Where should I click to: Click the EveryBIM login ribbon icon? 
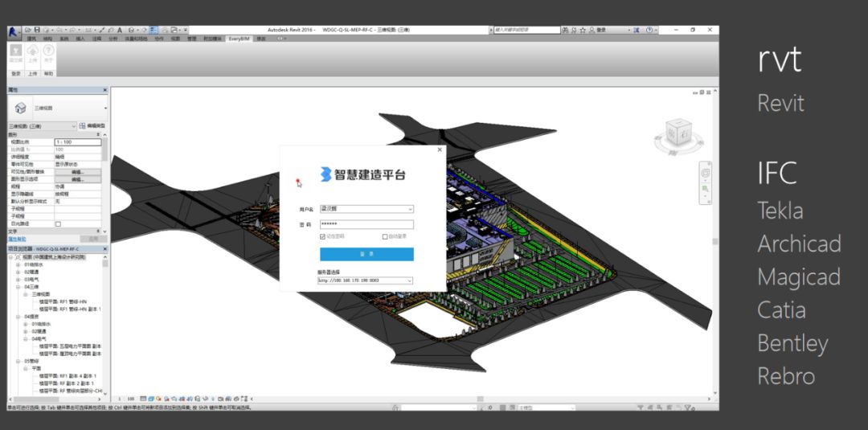(15, 51)
